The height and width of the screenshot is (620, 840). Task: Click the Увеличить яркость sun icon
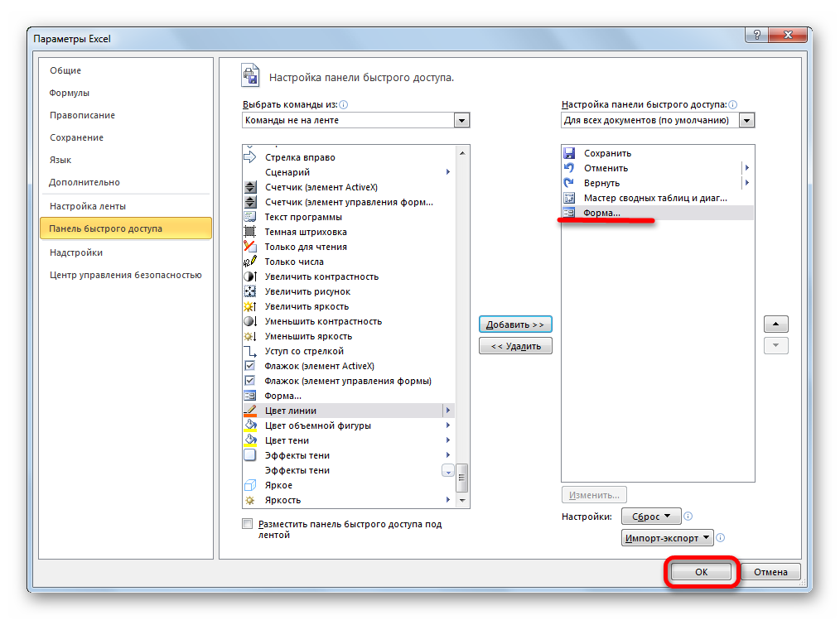[249, 306]
